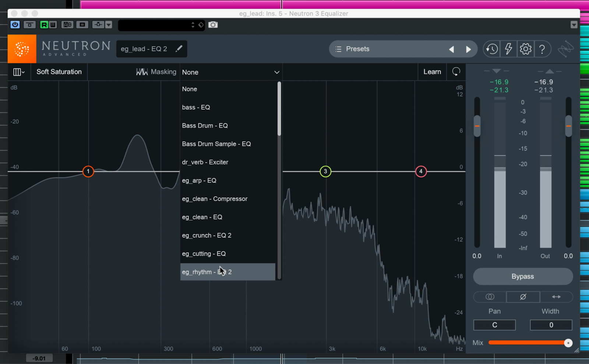The width and height of the screenshot is (589, 364).
Task: Select dr_verb - Exciter entry
Action: click(228, 162)
